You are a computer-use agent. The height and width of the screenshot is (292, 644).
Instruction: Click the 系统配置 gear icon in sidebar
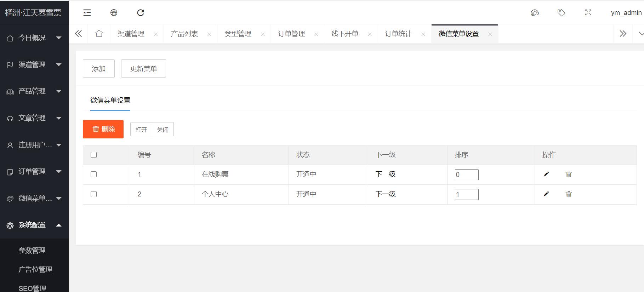point(10,225)
